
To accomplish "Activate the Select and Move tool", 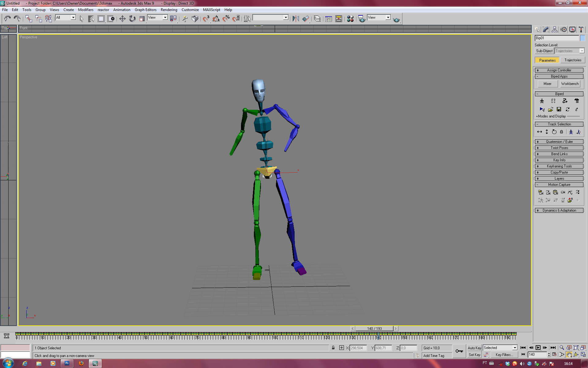I will [122, 19].
